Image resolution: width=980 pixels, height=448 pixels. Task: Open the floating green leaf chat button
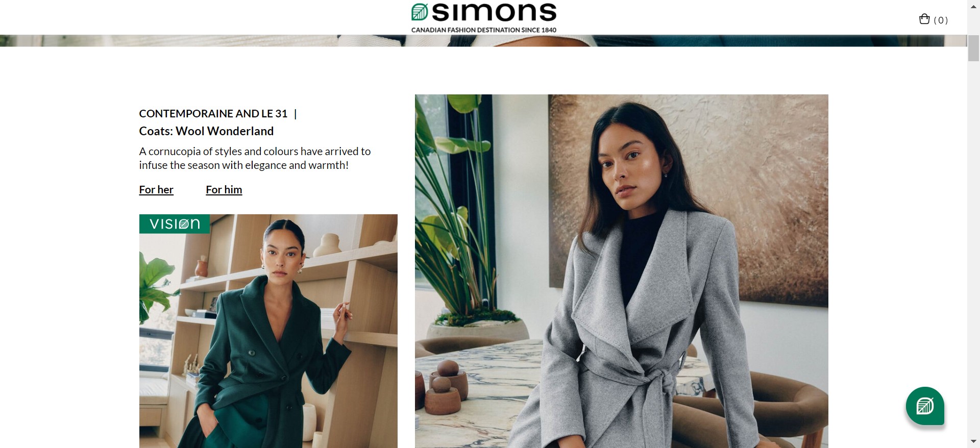(925, 406)
